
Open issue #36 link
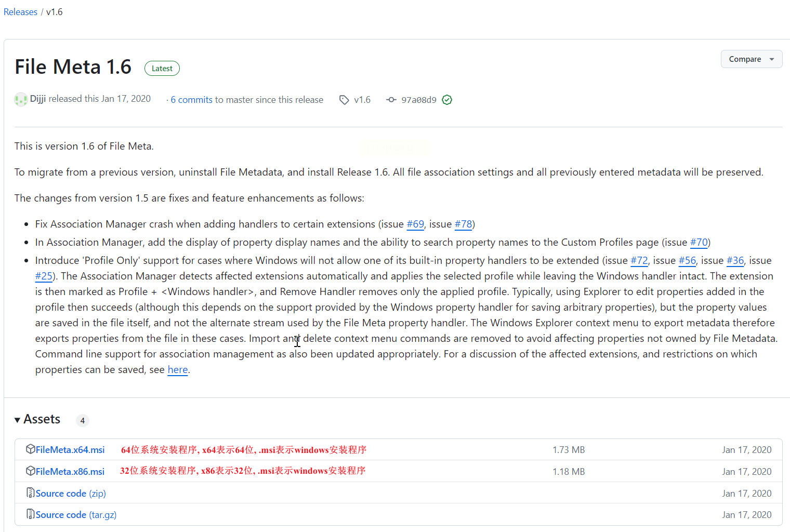point(735,260)
